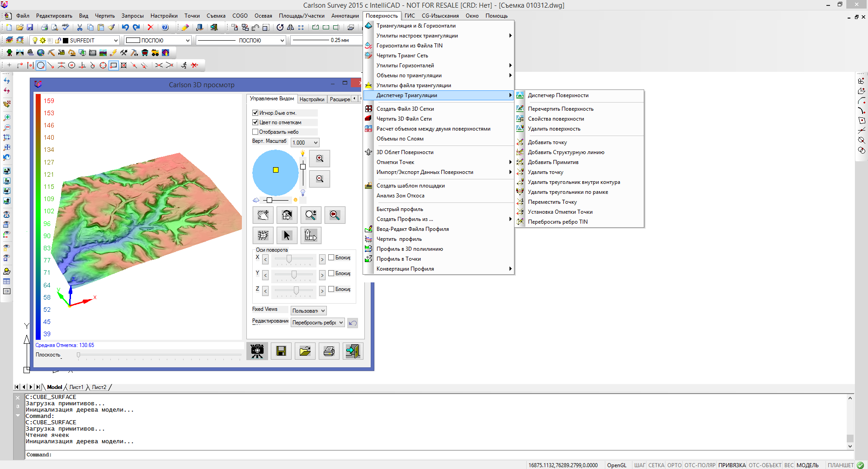Screen dimensions: 868x469
Task: Click Y axis rotate left arrow button
Action: pos(265,275)
